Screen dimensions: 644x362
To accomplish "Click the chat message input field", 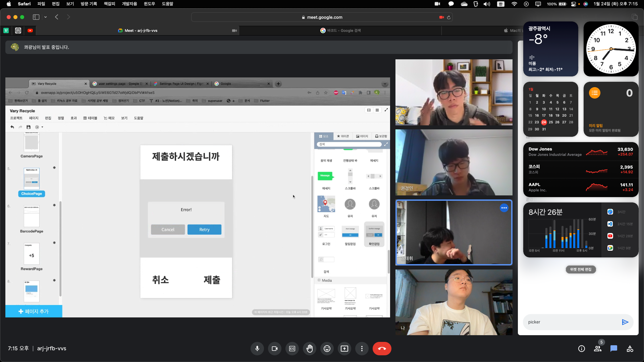I will click(x=570, y=322).
